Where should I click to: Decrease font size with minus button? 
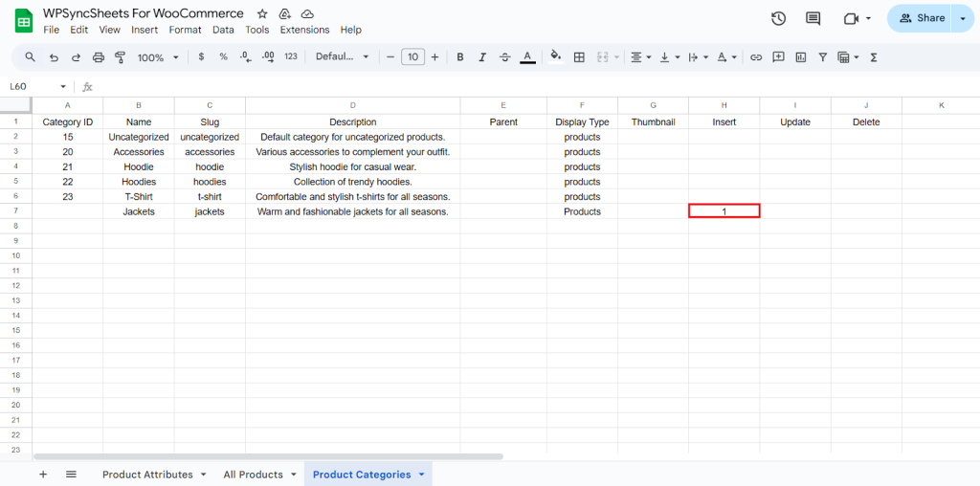(x=390, y=56)
